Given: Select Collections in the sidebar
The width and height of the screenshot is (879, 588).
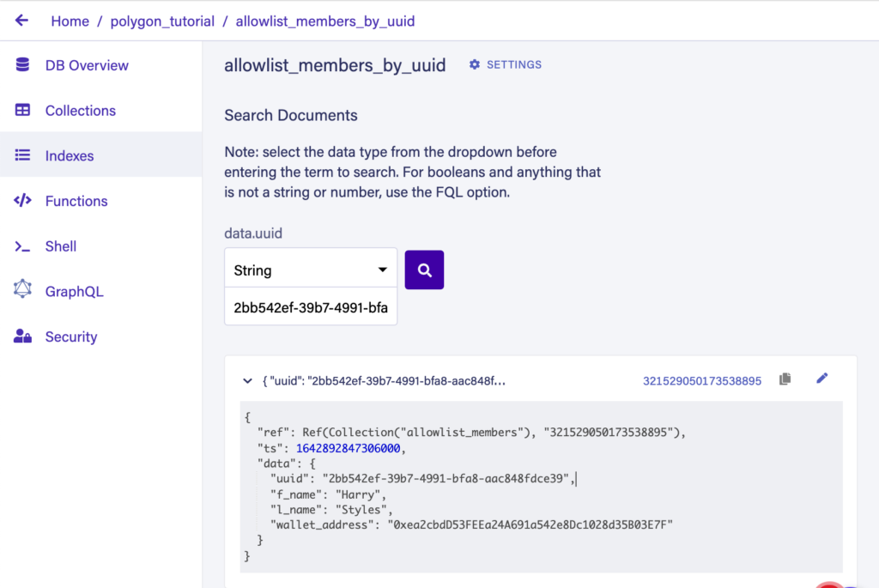Looking at the screenshot, I should point(80,111).
